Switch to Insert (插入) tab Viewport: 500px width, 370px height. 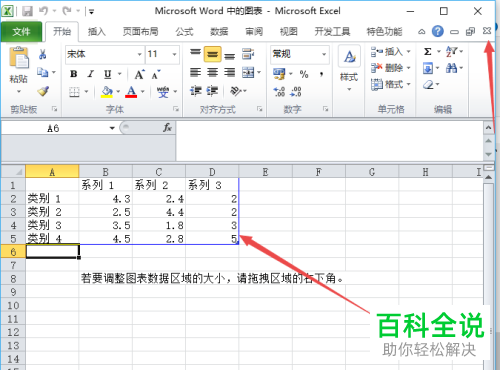pyautogui.click(x=97, y=32)
